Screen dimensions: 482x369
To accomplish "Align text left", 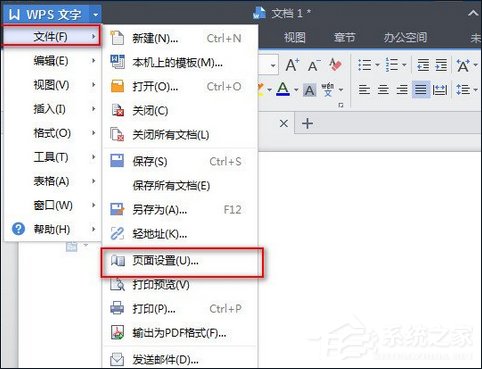I will click(x=364, y=90).
